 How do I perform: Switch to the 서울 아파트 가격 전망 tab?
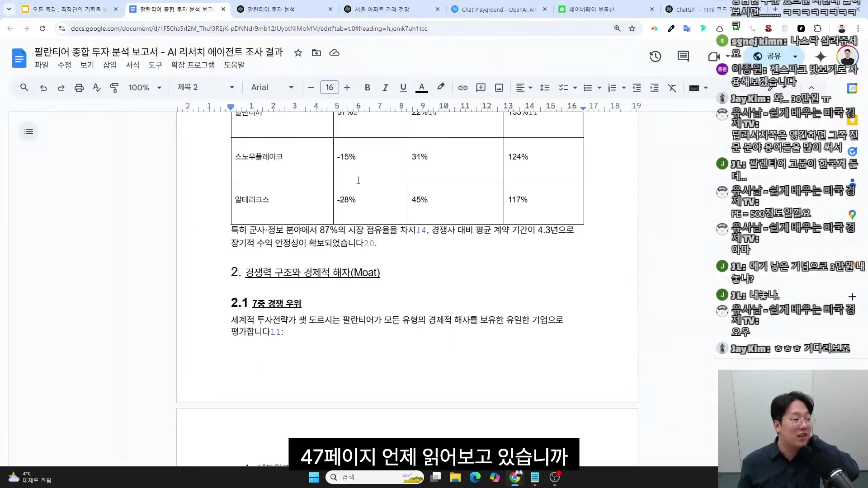pos(392,9)
